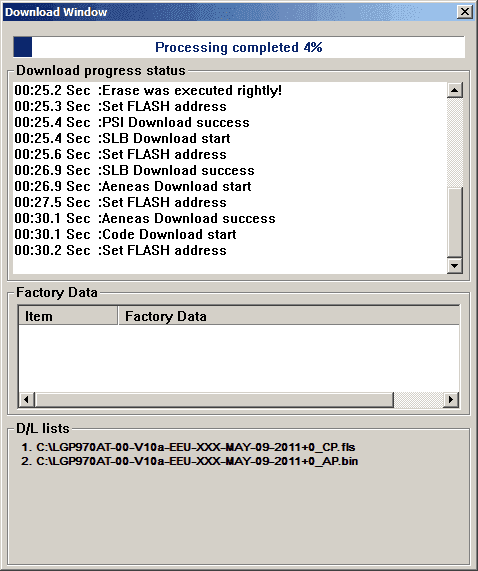Viewport: 478px width, 571px height.
Task: Click the Download Window title bar text
Action: pyautogui.click(x=56, y=12)
